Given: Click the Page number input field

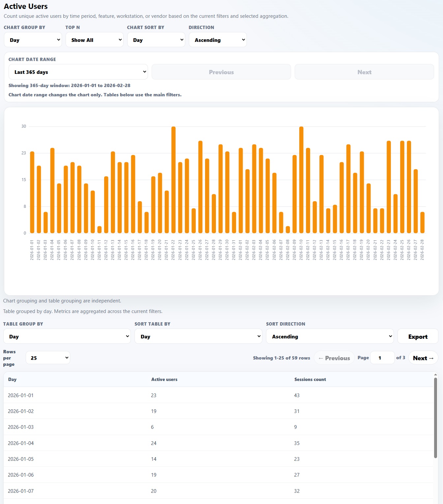Looking at the screenshot, I should click(x=382, y=358).
